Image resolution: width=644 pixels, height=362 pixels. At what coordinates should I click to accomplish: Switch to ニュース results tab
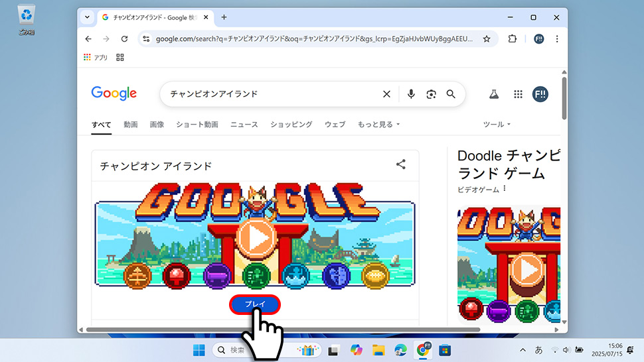pos(244,125)
